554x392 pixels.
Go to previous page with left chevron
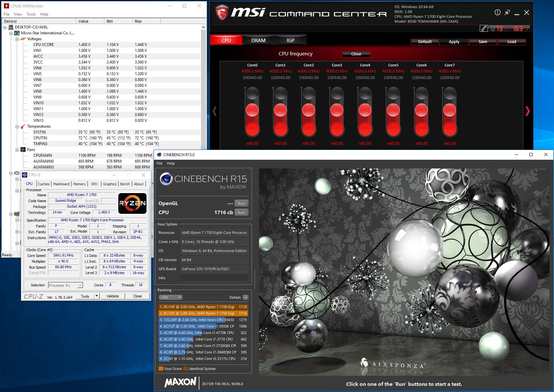point(214,111)
